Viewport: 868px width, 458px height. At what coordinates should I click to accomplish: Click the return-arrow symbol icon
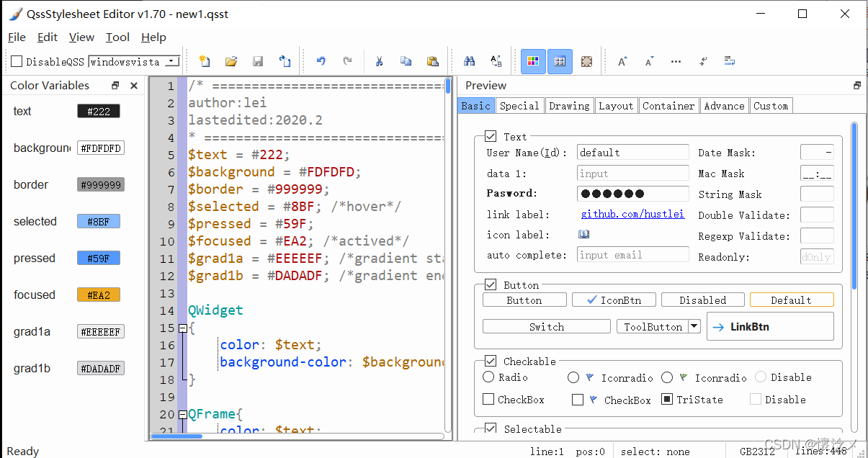click(x=703, y=62)
